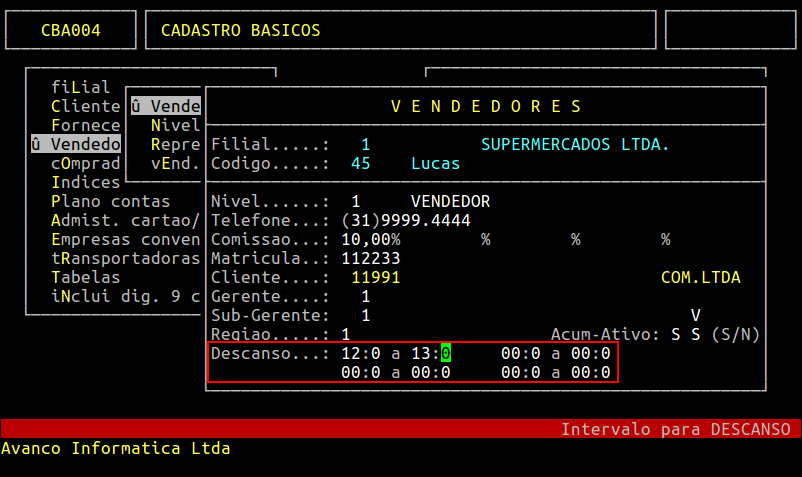Click the Codigo field value 45

[361, 163]
